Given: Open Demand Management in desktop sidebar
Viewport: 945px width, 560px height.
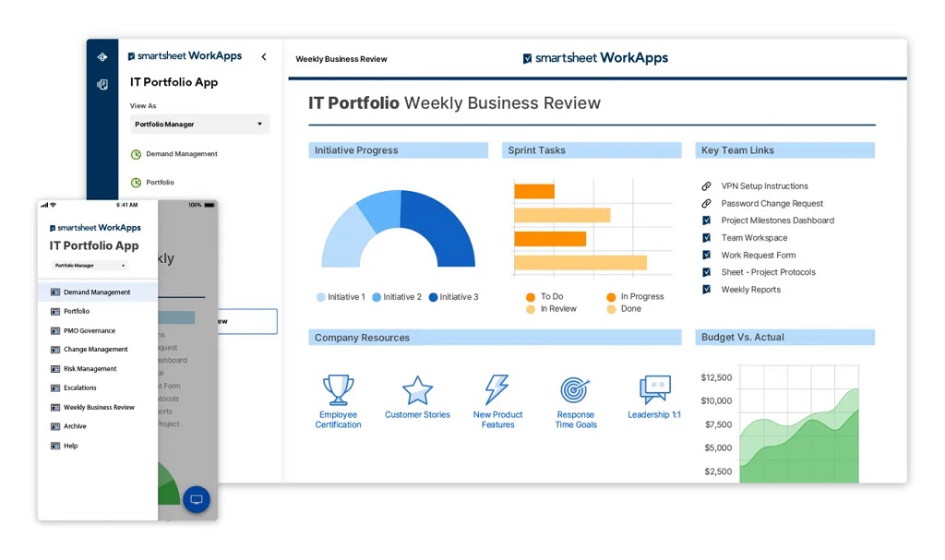Looking at the screenshot, I should pyautogui.click(x=182, y=154).
